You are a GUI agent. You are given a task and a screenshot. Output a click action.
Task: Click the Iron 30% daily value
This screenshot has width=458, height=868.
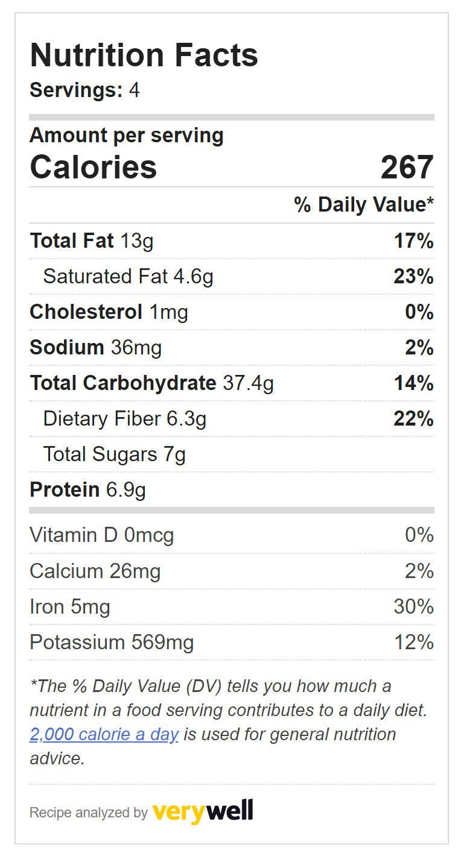(x=413, y=606)
